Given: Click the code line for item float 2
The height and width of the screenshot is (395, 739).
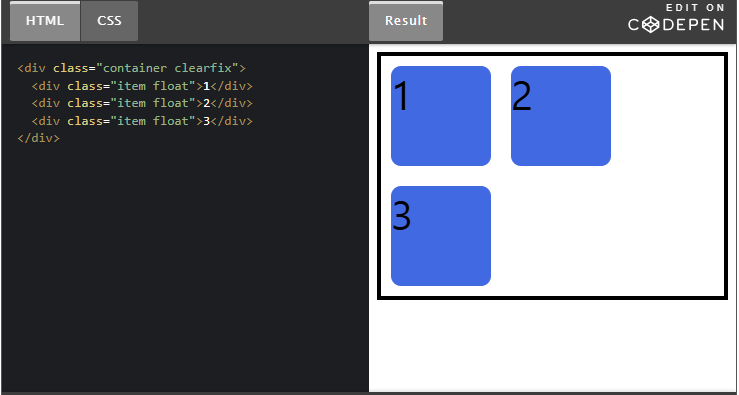Looking at the screenshot, I should point(142,103).
